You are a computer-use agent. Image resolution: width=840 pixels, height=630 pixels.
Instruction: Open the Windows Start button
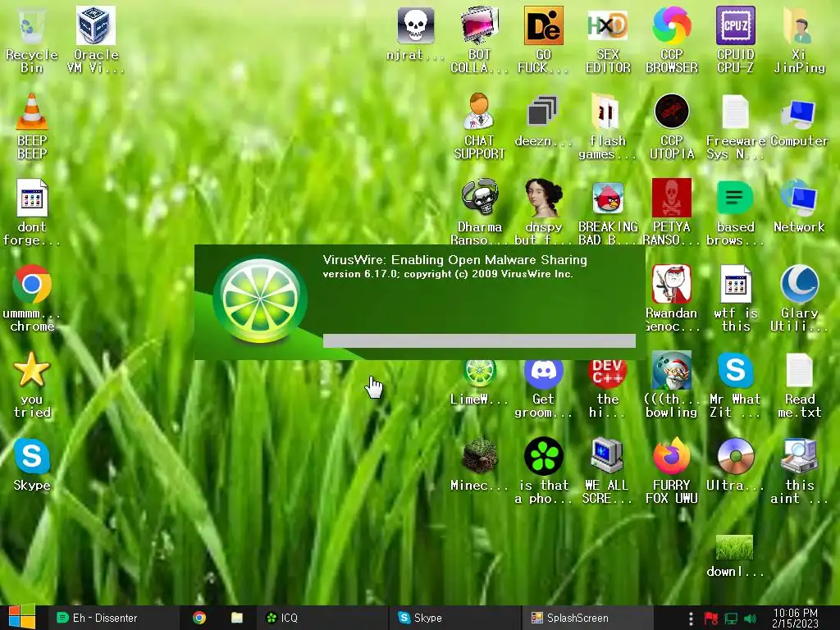[22, 617]
